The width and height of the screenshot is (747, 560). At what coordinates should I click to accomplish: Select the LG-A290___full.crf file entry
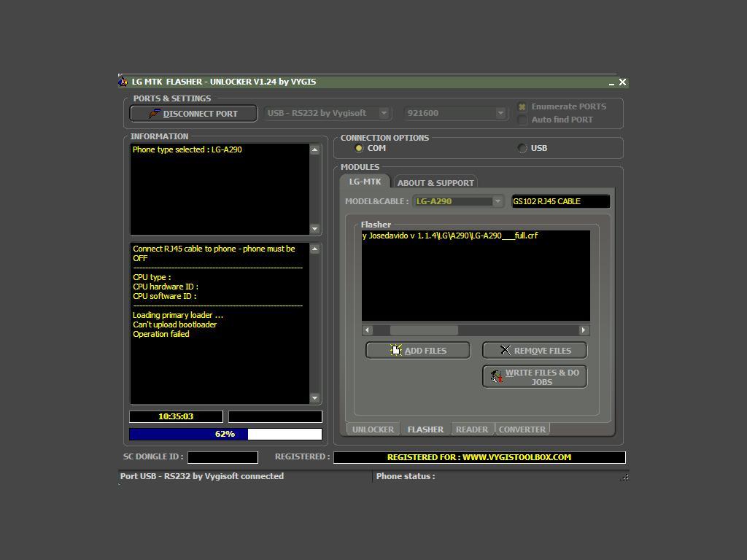point(450,236)
